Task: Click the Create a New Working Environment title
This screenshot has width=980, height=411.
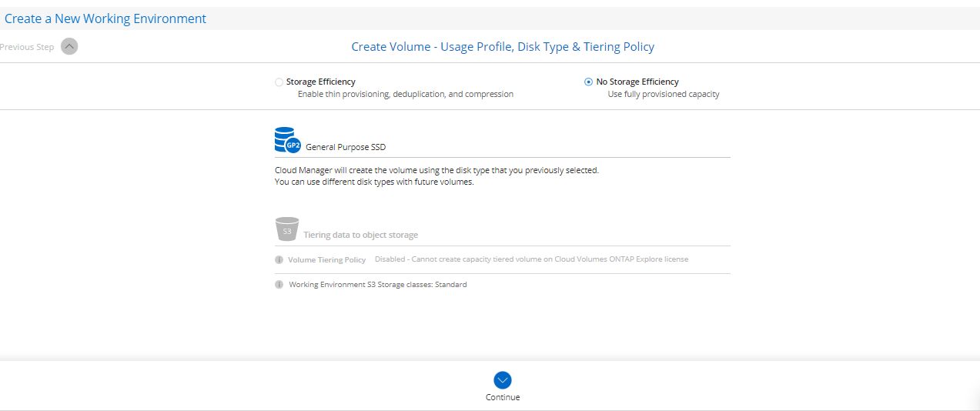Action: (x=105, y=18)
